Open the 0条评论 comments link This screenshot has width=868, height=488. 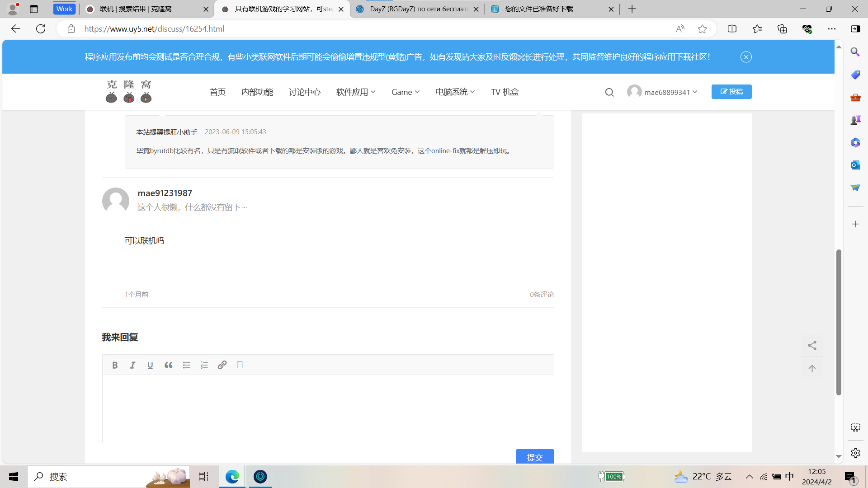coord(542,295)
